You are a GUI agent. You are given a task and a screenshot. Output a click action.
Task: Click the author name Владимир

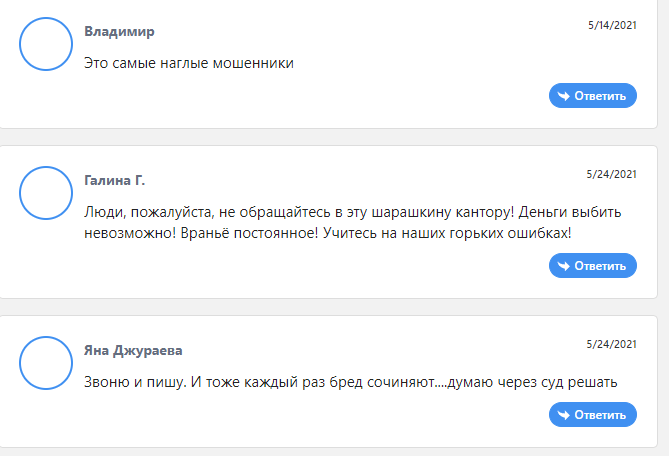click(119, 32)
